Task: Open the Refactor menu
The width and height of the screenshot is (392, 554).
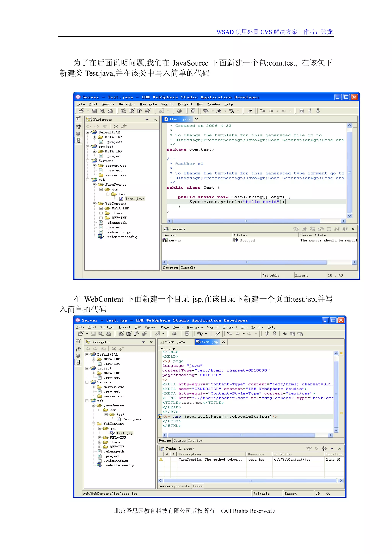Action: pyautogui.click(x=127, y=104)
